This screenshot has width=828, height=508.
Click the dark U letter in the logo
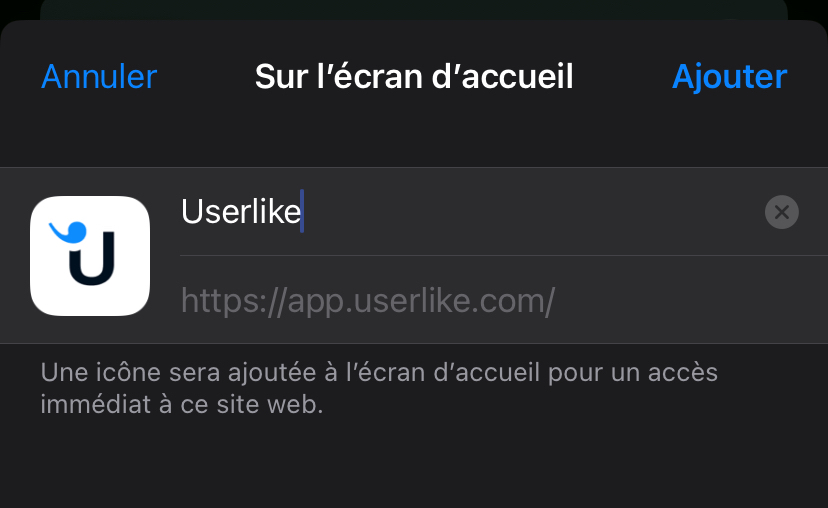click(92, 259)
